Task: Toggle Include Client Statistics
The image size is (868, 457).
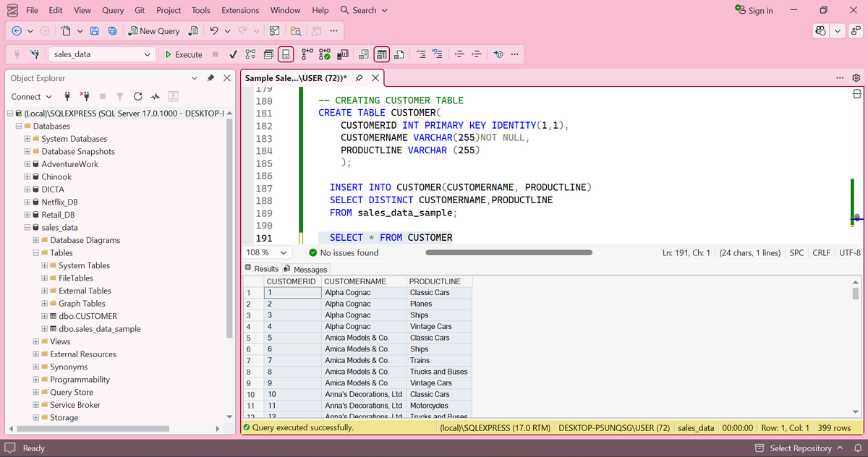Action: click(343, 54)
